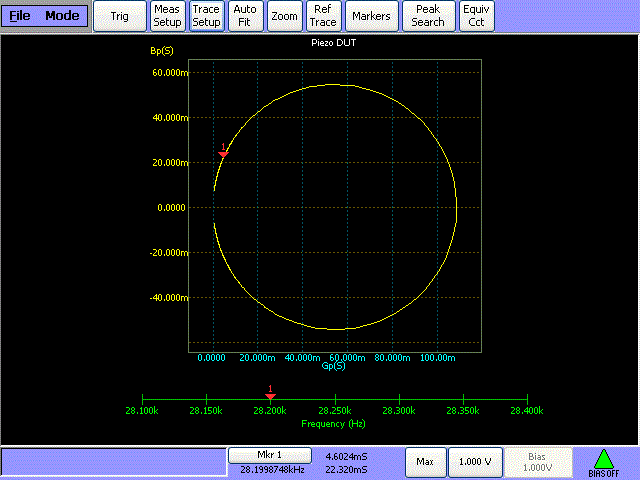The image size is (640, 480).
Task: Click the Piezo DUT graph title
Action: [333, 42]
